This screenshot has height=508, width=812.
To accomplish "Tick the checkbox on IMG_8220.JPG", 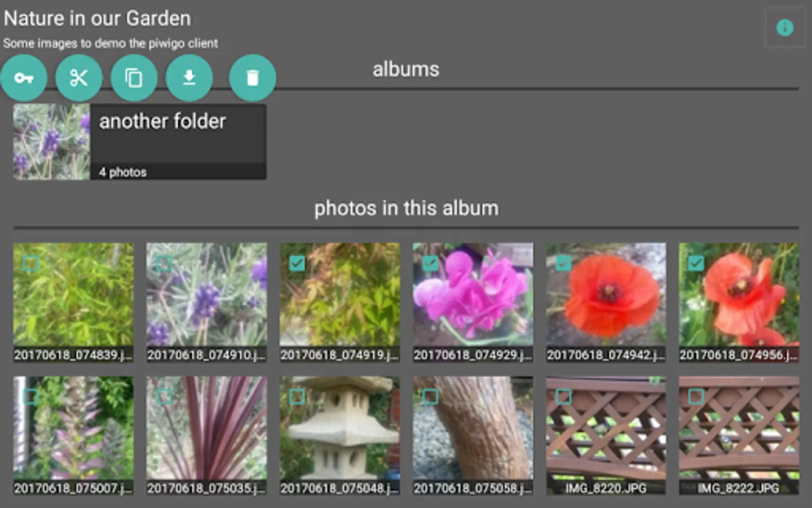I will click(563, 396).
